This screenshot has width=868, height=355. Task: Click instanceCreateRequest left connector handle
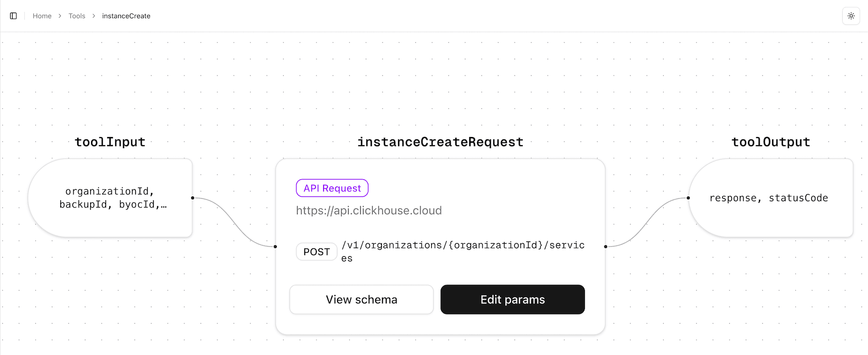coord(275,246)
